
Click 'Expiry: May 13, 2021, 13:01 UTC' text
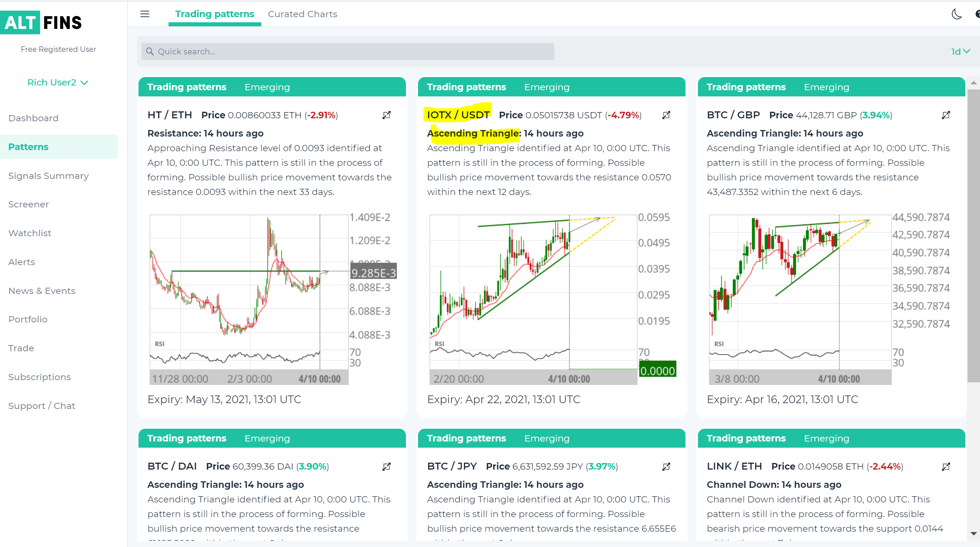point(224,399)
